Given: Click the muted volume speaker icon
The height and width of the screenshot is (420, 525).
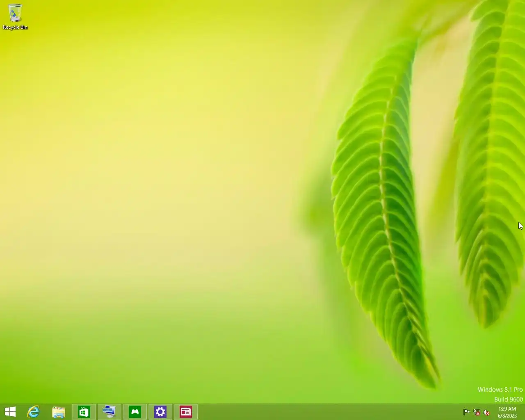Looking at the screenshot, I should [x=486, y=412].
